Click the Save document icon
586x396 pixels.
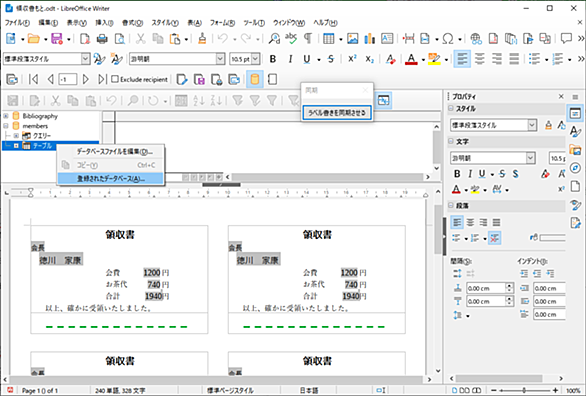tap(57, 38)
